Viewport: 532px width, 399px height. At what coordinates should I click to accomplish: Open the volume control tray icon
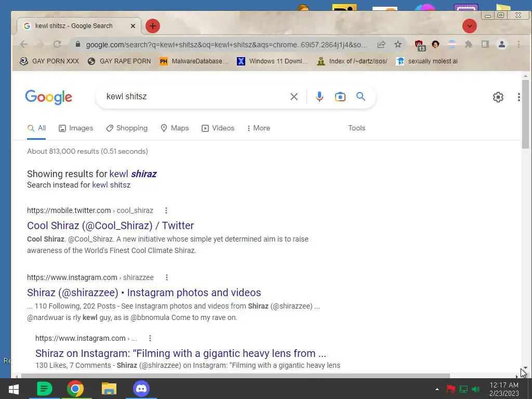(x=476, y=389)
